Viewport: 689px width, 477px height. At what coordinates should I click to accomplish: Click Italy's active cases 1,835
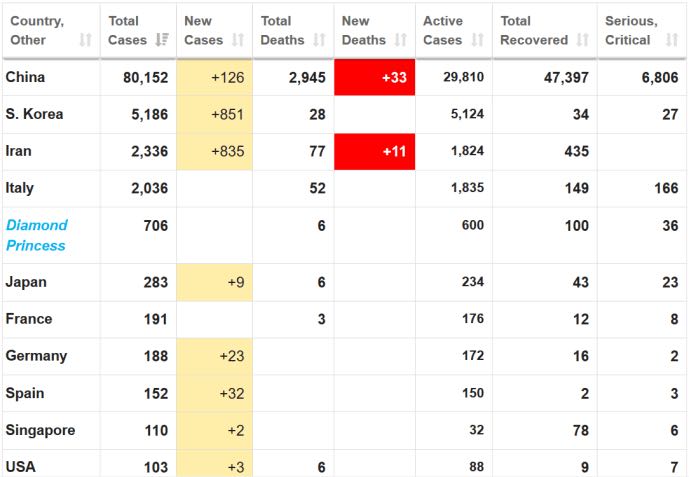[467, 188]
